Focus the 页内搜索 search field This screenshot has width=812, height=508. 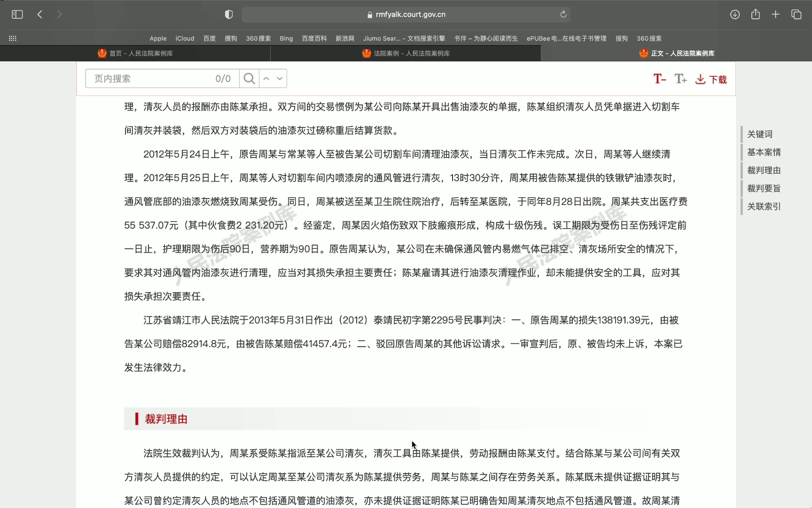pyautogui.click(x=162, y=79)
